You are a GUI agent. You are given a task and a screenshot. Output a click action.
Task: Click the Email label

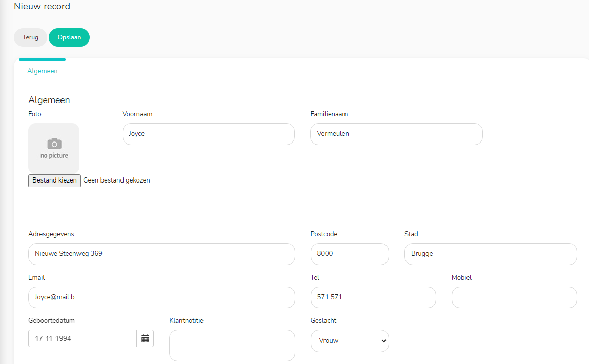(36, 277)
